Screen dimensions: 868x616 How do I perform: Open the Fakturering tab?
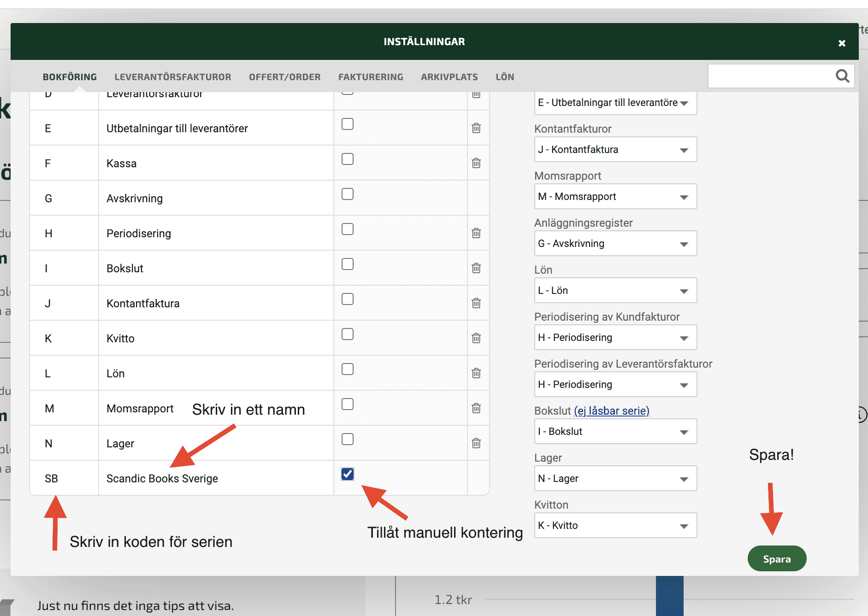pos(371,77)
